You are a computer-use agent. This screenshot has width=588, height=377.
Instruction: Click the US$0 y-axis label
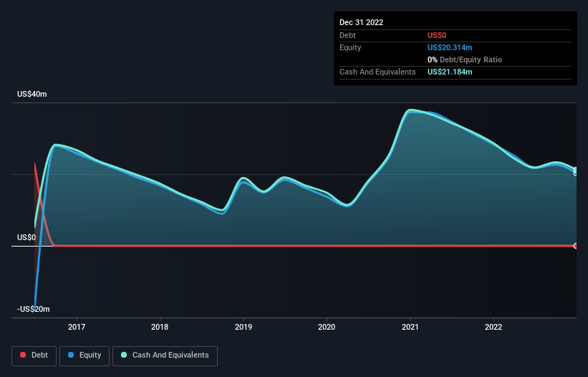(x=26, y=237)
